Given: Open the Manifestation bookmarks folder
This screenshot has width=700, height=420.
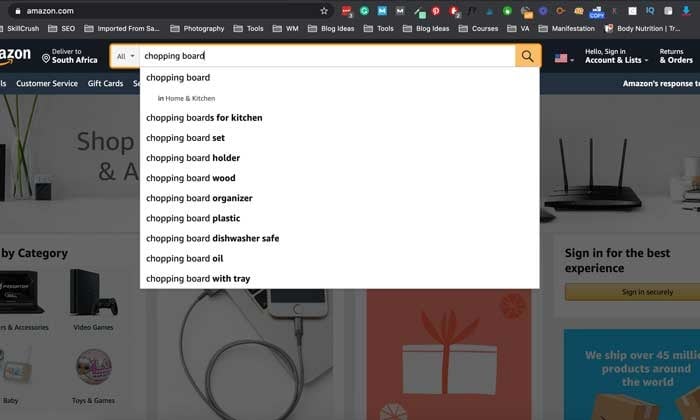Looking at the screenshot, I should pyautogui.click(x=567, y=29).
